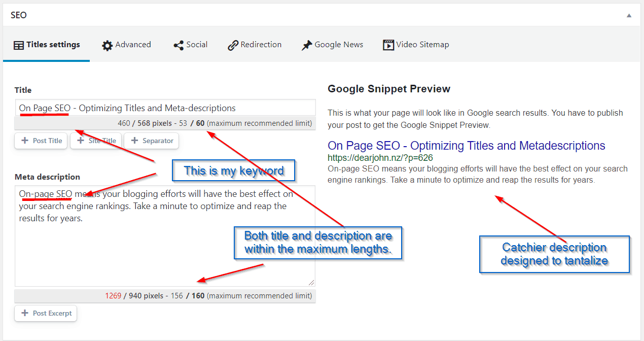Click the Google News pin icon
This screenshot has width=644, height=341.
[307, 45]
